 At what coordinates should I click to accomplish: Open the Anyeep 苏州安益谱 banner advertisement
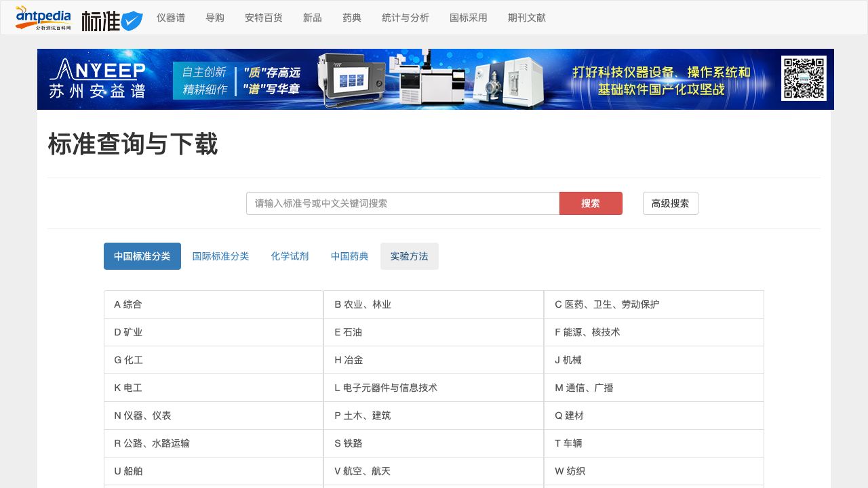[434, 79]
